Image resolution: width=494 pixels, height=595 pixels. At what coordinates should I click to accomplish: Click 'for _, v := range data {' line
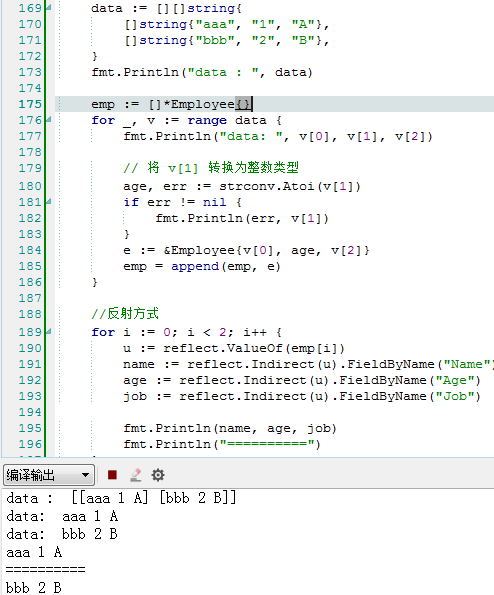186,120
